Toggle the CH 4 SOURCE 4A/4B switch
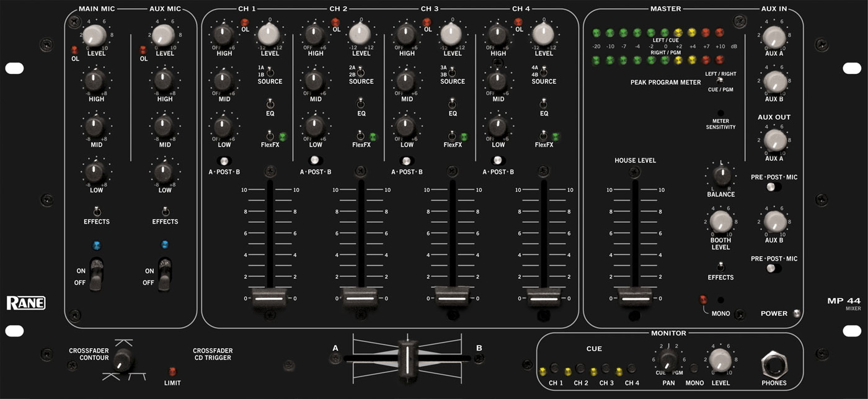This screenshot has width=868, height=399. coord(544,71)
